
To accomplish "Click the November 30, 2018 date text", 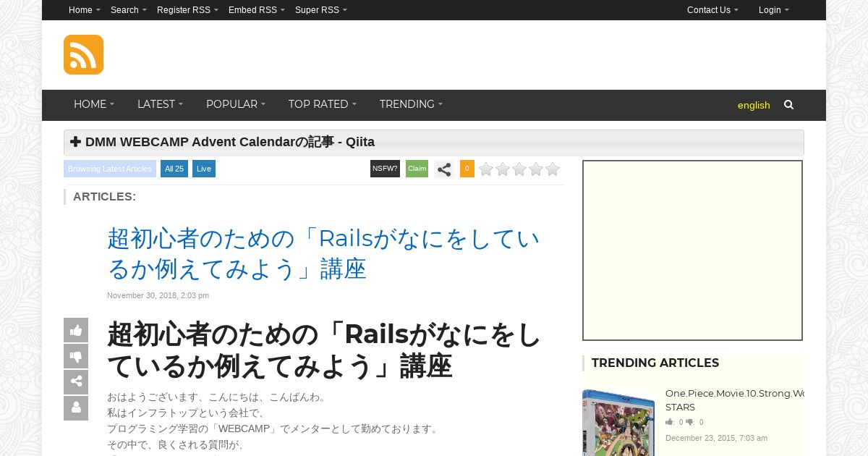I will tap(158, 295).
